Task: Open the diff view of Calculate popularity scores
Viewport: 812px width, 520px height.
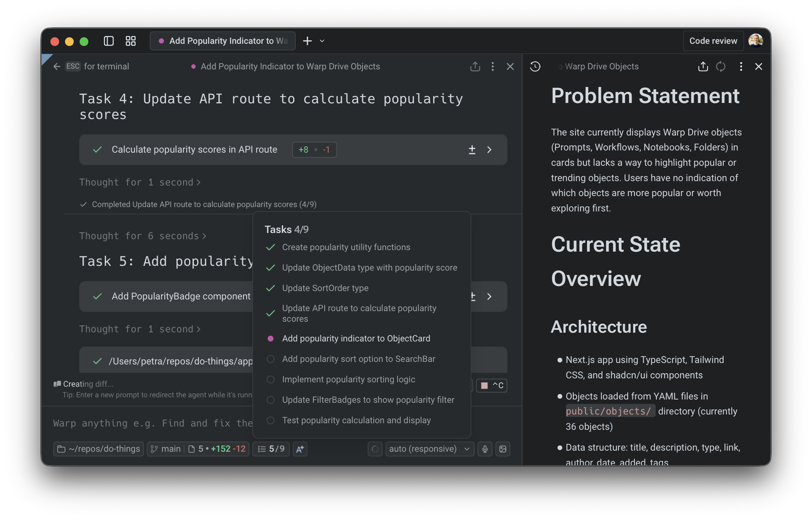Action: pyautogui.click(x=472, y=150)
